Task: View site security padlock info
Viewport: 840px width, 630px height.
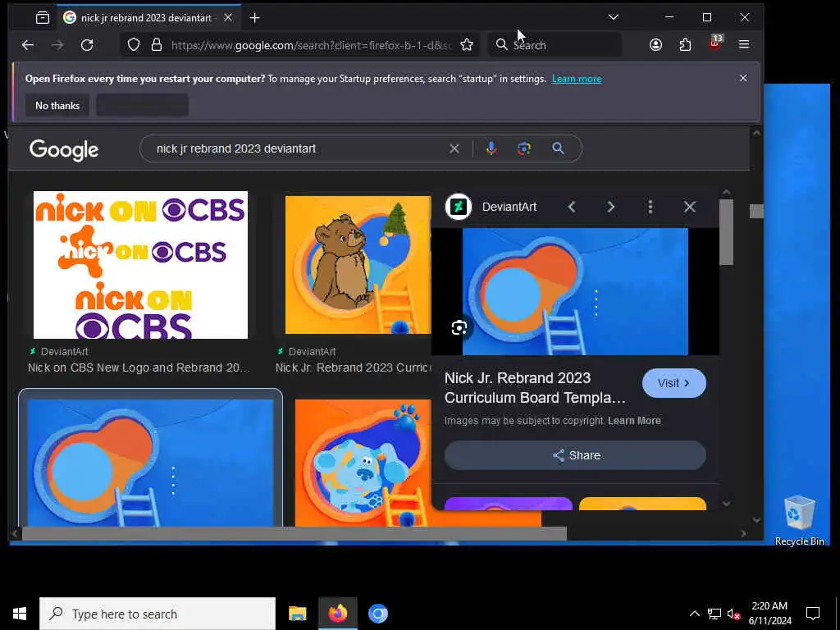Action: click(157, 45)
